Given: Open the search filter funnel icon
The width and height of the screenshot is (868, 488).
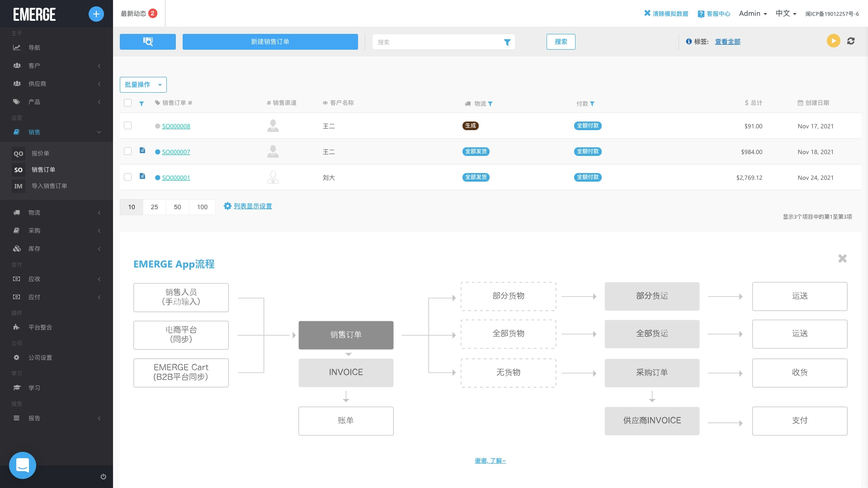Looking at the screenshot, I should (507, 42).
